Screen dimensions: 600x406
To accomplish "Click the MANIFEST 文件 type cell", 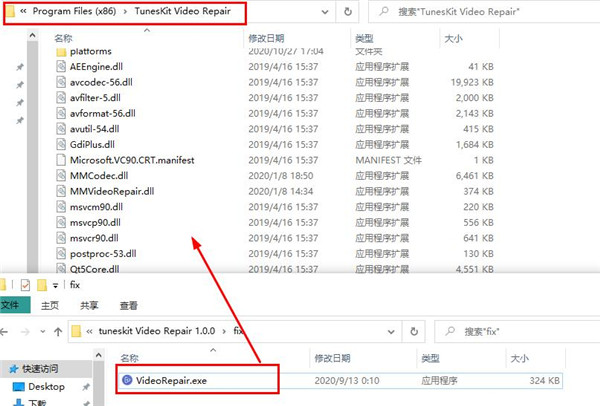I will pos(388,160).
